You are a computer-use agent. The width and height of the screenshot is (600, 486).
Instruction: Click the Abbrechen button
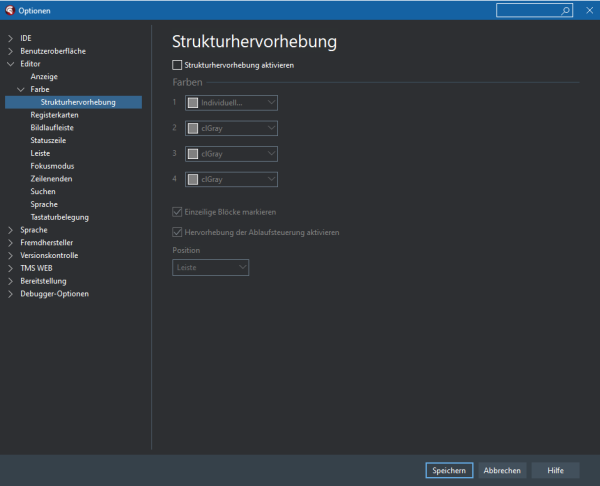[502, 470]
